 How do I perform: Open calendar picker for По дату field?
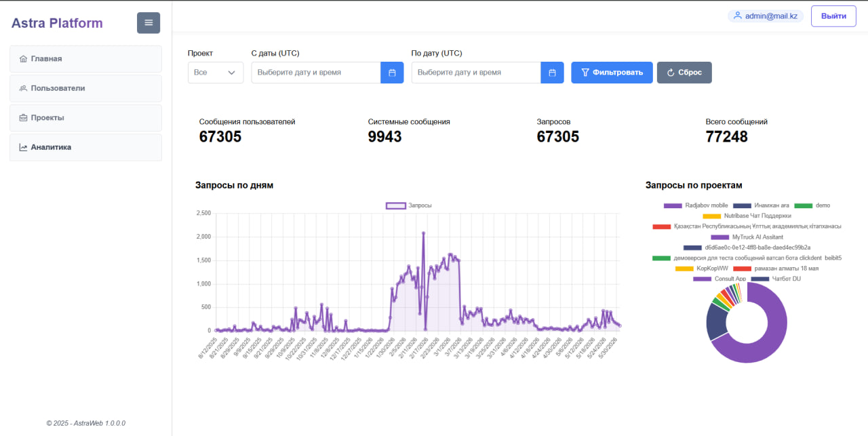click(x=552, y=73)
